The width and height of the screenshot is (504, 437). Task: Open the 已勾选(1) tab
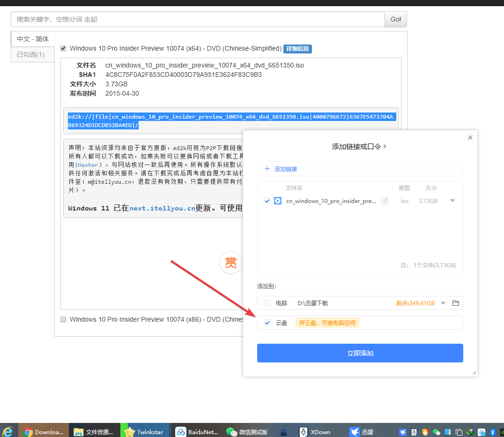point(33,54)
